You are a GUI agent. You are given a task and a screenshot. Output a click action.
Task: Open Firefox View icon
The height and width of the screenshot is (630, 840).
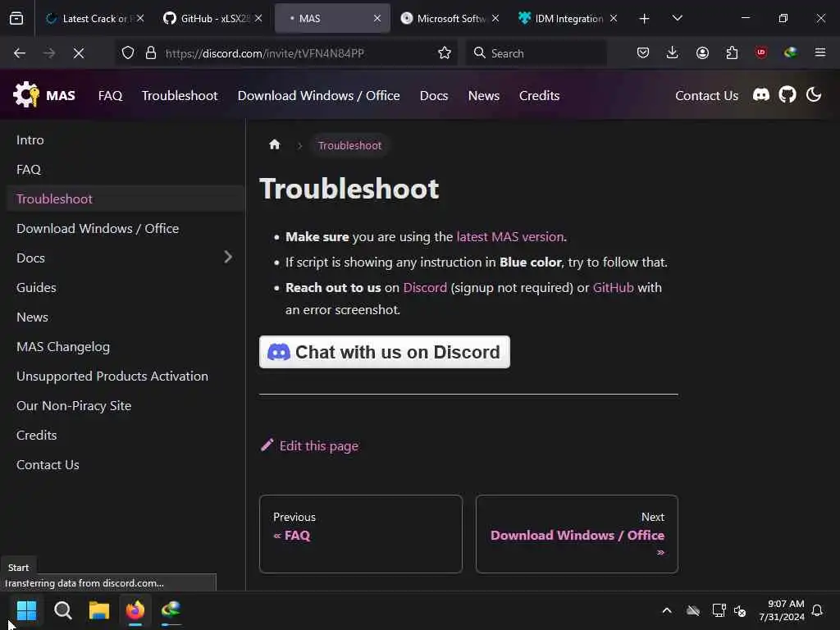[x=16, y=18]
